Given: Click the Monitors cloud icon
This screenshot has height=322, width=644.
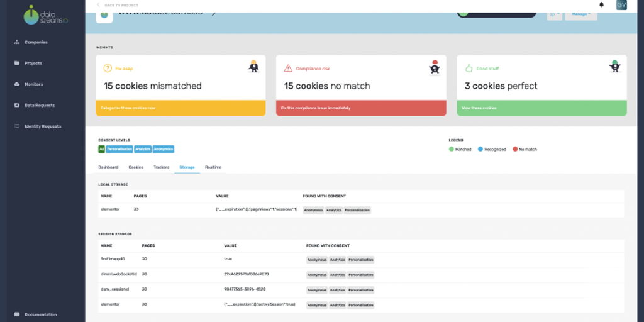Looking at the screenshot, I should click(x=17, y=84).
